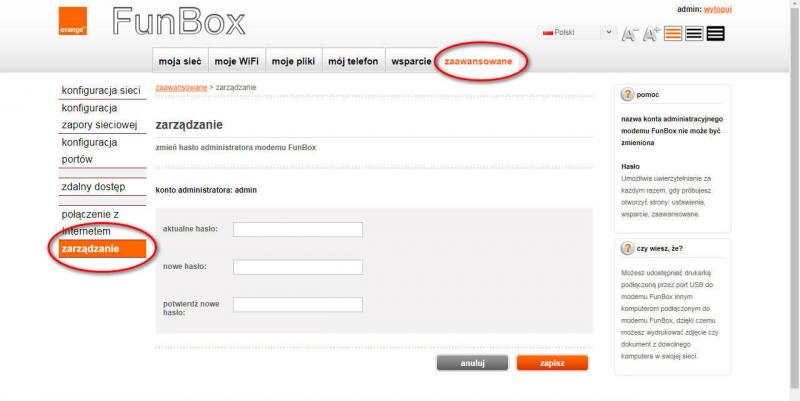Open the moja sieć tab
This screenshot has height=401, width=800.
pyautogui.click(x=180, y=61)
